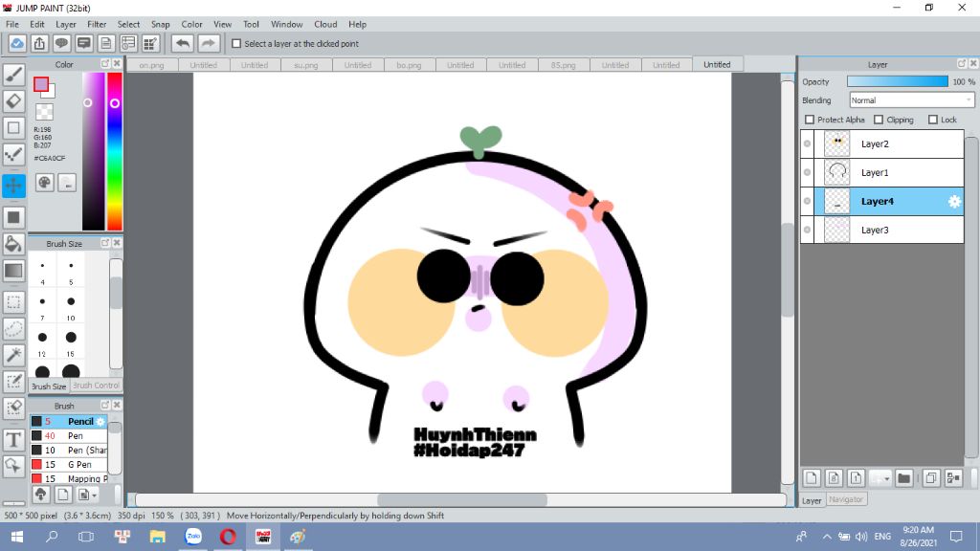Open the Snap menu
980x551 pixels.
[x=160, y=24]
